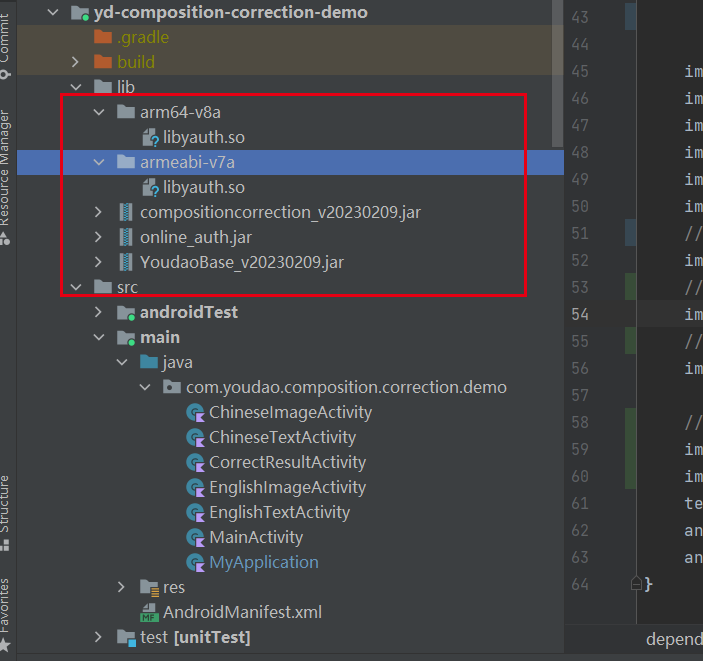Viewport: 703px width, 661px height.
Task: Click the fold marker at line 64
Action: [x=635, y=583]
